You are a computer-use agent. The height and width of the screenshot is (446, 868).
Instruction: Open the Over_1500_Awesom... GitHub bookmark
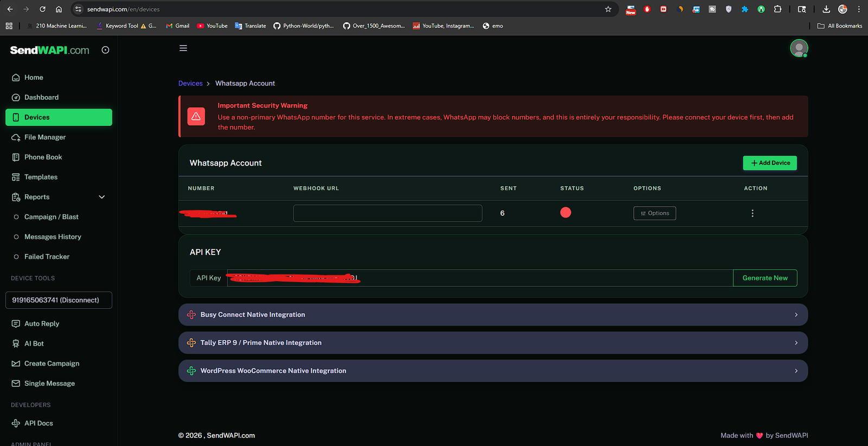(x=374, y=26)
